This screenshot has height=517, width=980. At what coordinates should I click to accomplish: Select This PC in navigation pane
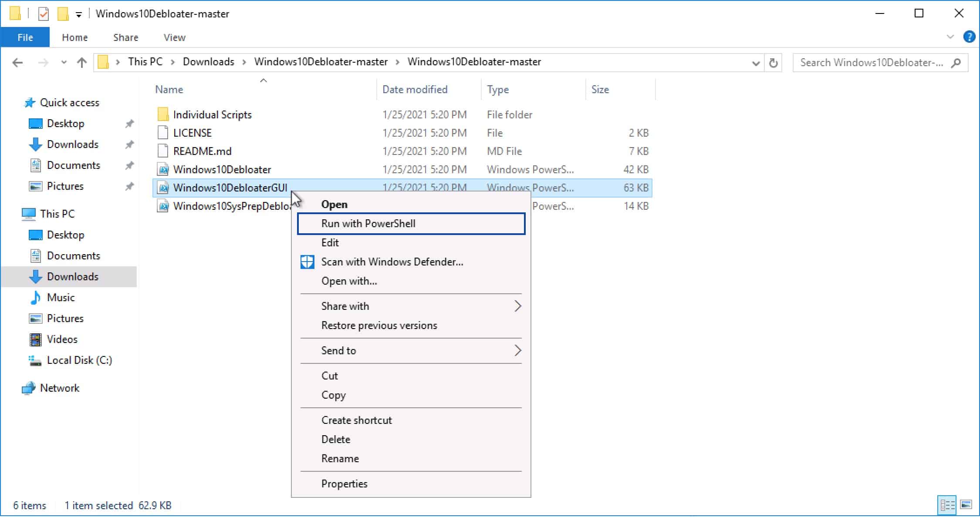pyautogui.click(x=57, y=214)
